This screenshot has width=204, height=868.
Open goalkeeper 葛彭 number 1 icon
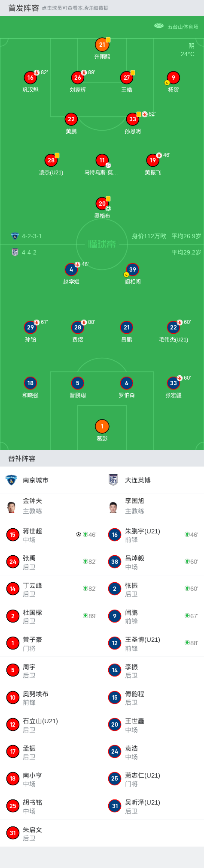(x=102, y=426)
